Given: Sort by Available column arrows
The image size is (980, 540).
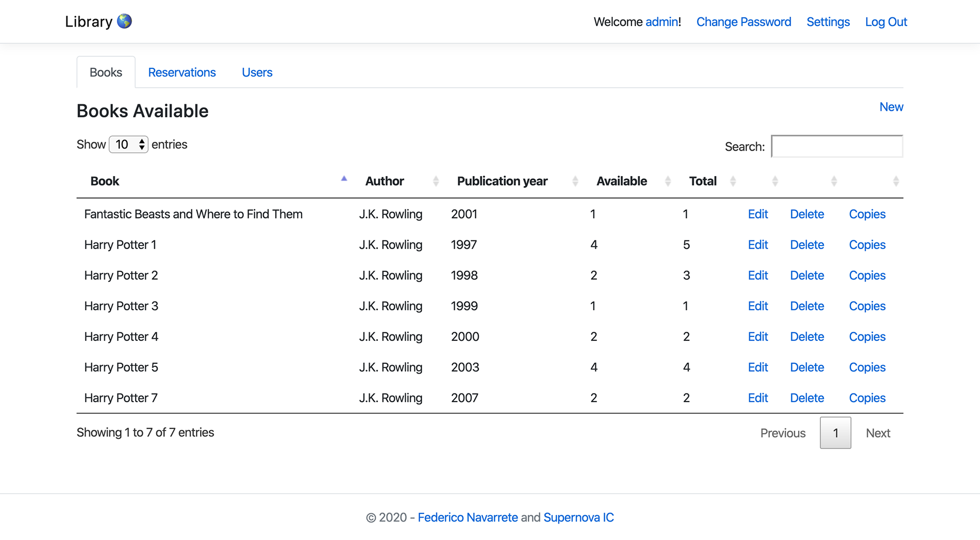Looking at the screenshot, I should (668, 181).
